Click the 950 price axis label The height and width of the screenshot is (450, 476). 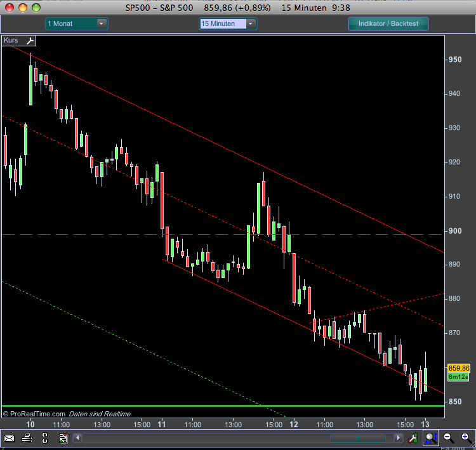[455, 60]
